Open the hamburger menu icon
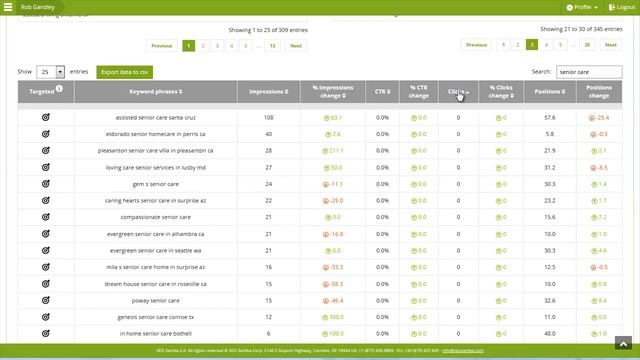Viewport: 640px width, 360px height. click(x=8, y=7)
